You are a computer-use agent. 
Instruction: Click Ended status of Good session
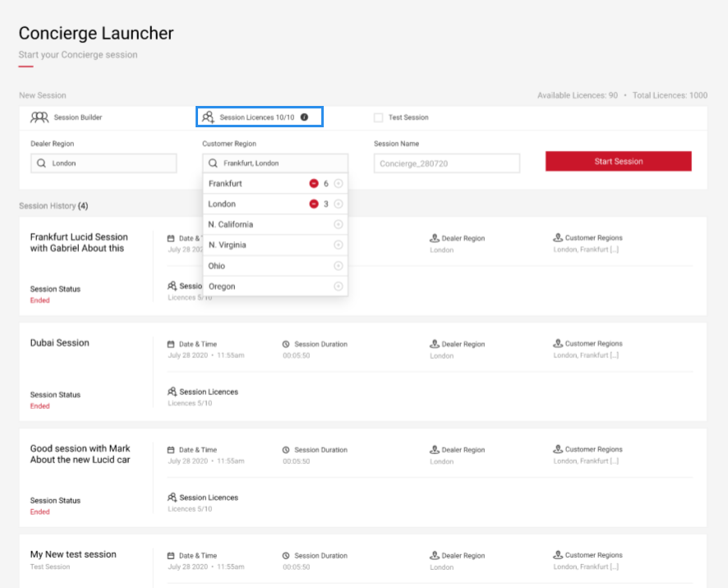pyautogui.click(x=40, y=512)
